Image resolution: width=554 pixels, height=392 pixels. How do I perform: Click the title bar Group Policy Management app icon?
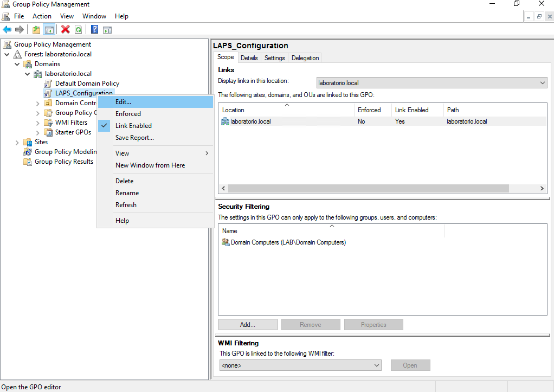pos(5,4)
